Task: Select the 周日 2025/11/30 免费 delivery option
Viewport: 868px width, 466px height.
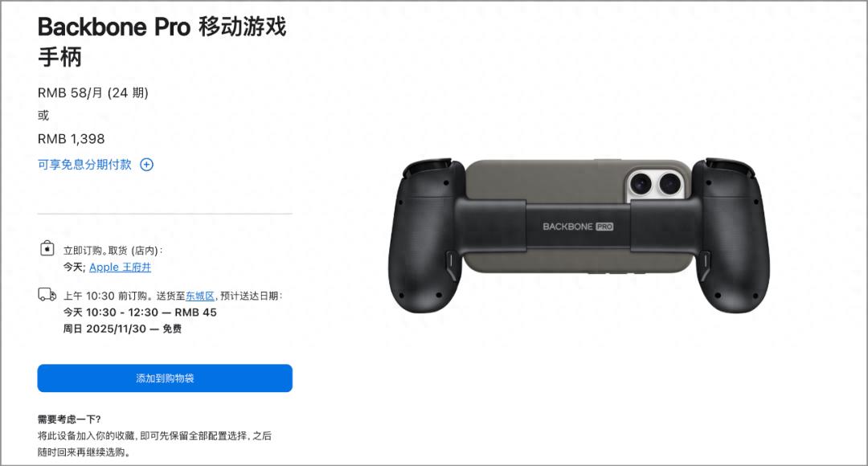Action: click(122, 329)
